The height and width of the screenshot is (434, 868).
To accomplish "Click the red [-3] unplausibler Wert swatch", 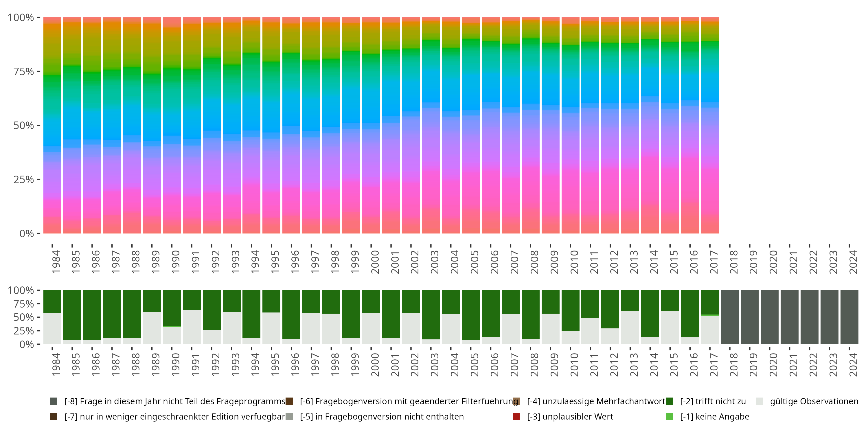I will click(x=516, y=416).
